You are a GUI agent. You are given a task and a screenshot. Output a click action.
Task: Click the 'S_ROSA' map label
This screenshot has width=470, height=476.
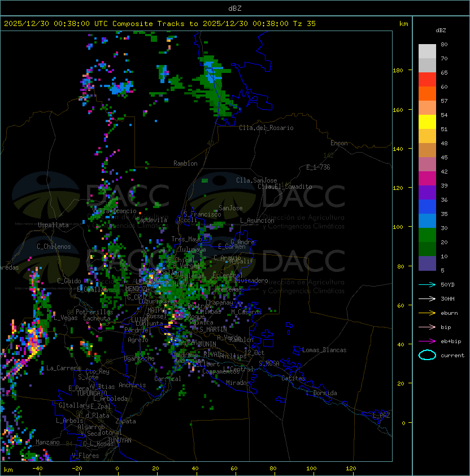pos(269,364)
